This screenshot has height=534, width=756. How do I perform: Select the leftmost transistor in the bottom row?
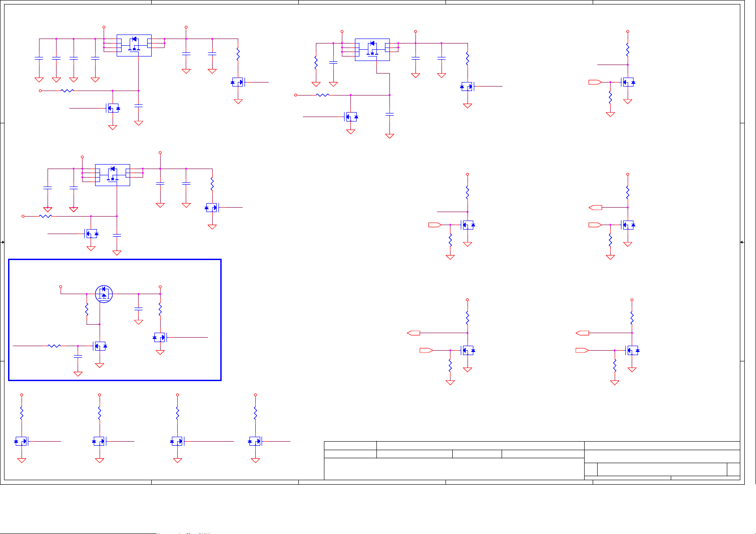tap(22, 442)
